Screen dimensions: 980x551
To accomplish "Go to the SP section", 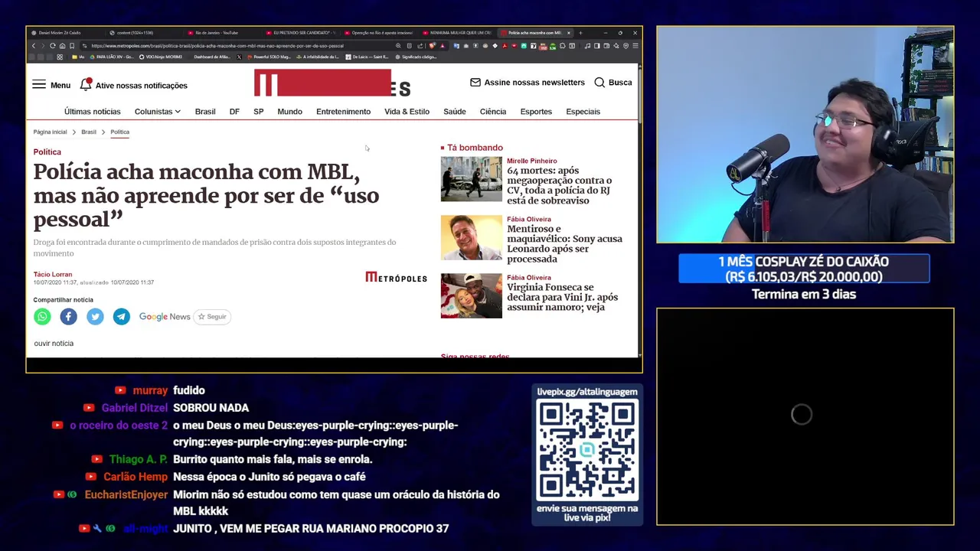I will click(x=259, y=112).
